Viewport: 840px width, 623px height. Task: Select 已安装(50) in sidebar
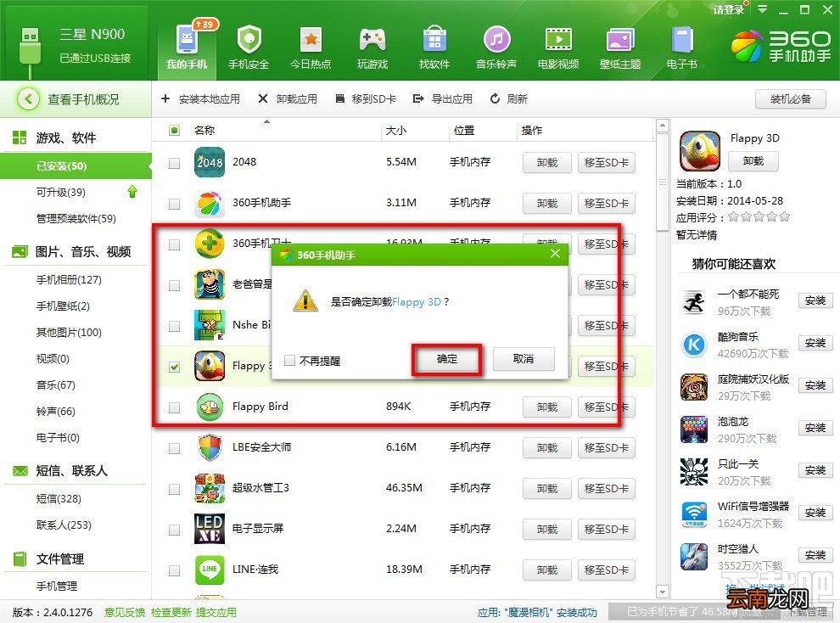pos(76,166)
